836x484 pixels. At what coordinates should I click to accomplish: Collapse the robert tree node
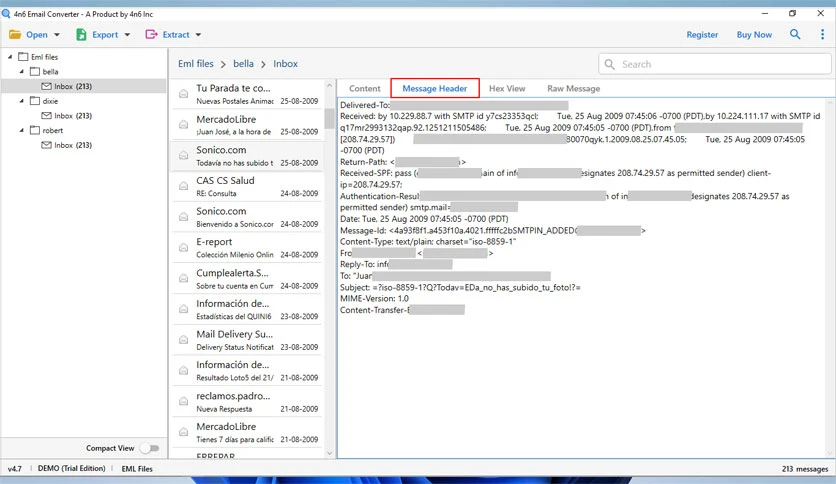[22, 130]
